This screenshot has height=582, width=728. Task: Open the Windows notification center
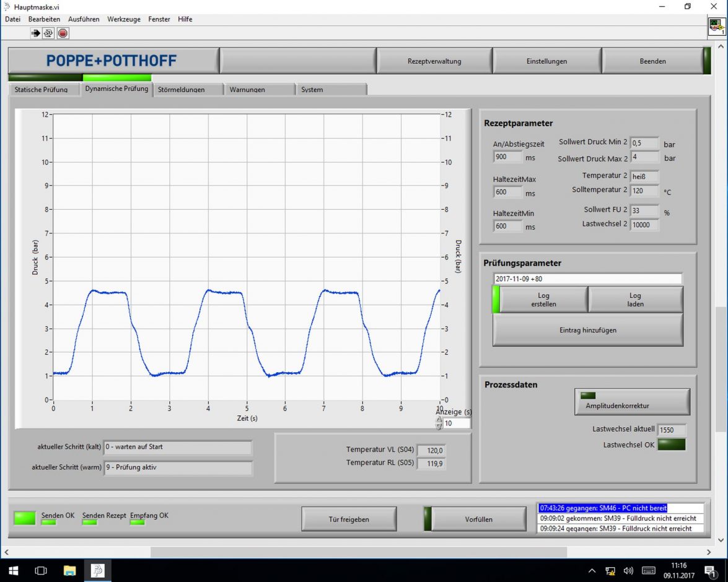click(x=710, y=570)
